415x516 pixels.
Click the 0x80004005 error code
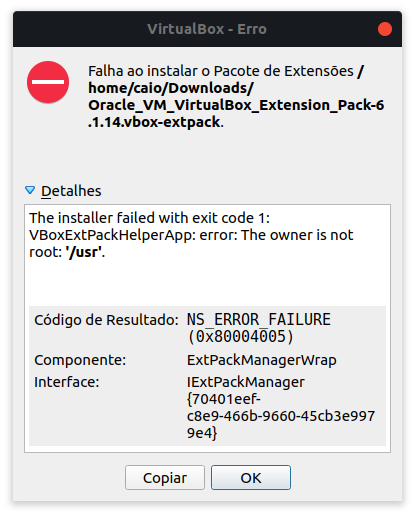point(240,336)
